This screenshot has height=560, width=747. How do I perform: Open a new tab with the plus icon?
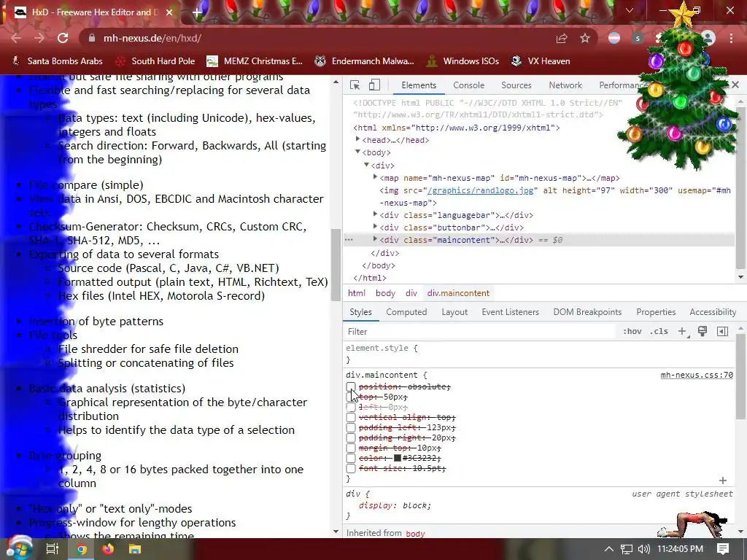[x=197, y=12]
